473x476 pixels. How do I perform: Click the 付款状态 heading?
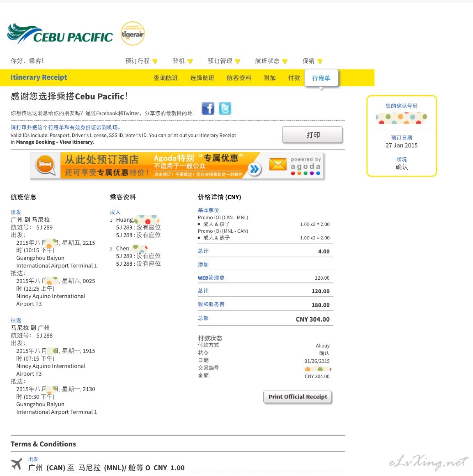pos(210,338)
